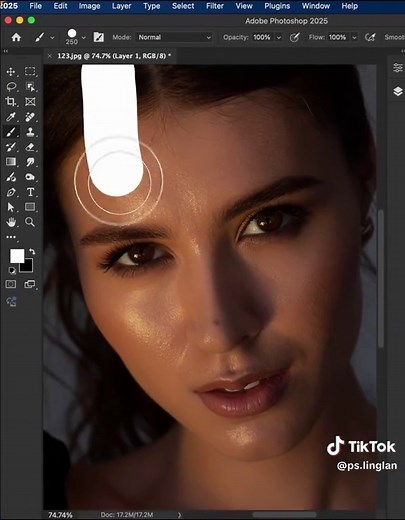
Task: Open the brush preset picker dropdown
Action: [x=84, y=38]
